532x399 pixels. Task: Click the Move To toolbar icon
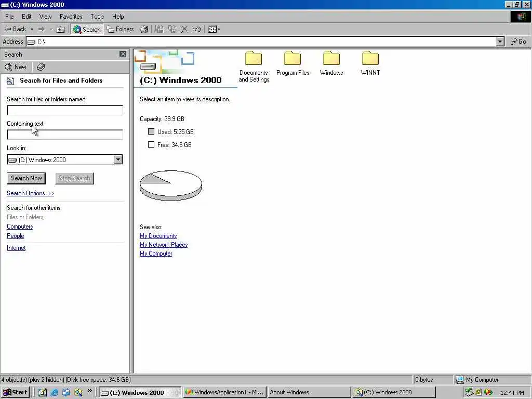pyautogui.click(x=159, y=29)
